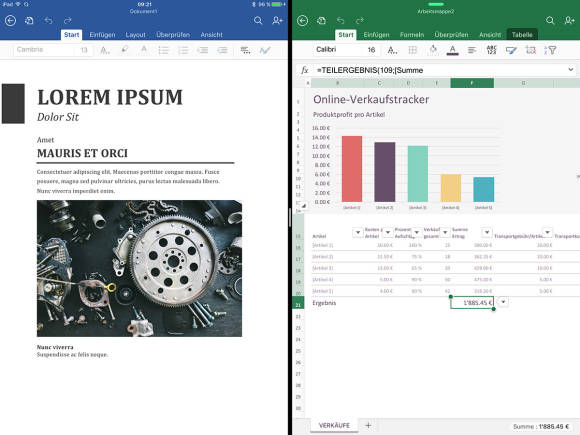Viewport: 580px width, 435px height.
Task: Open the file save icon in Word
Action: point(29,20)
